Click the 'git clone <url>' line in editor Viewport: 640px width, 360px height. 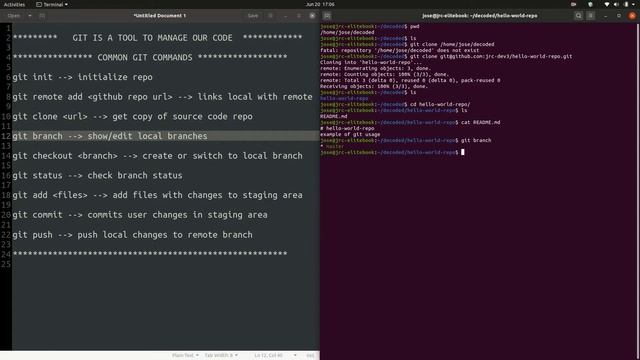(x=133, y=116)
